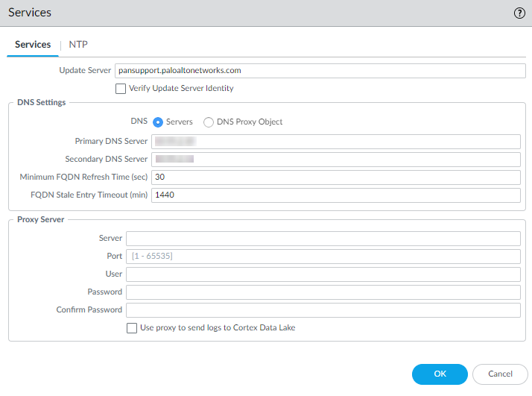The height and width of the screenshot is (396, 532).
Task: Click the Confirm Password field
Action: click(x=323, y=310)
